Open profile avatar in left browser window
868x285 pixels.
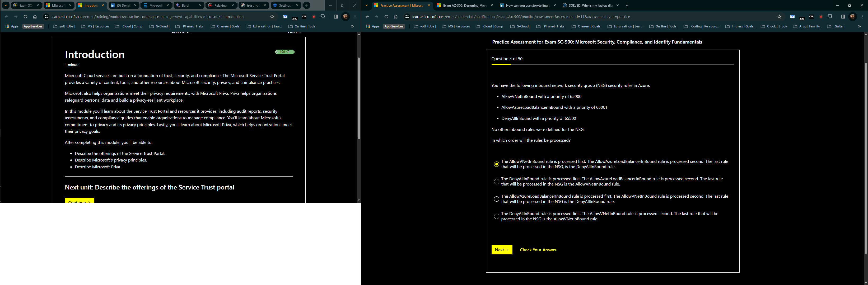[346, 16]
